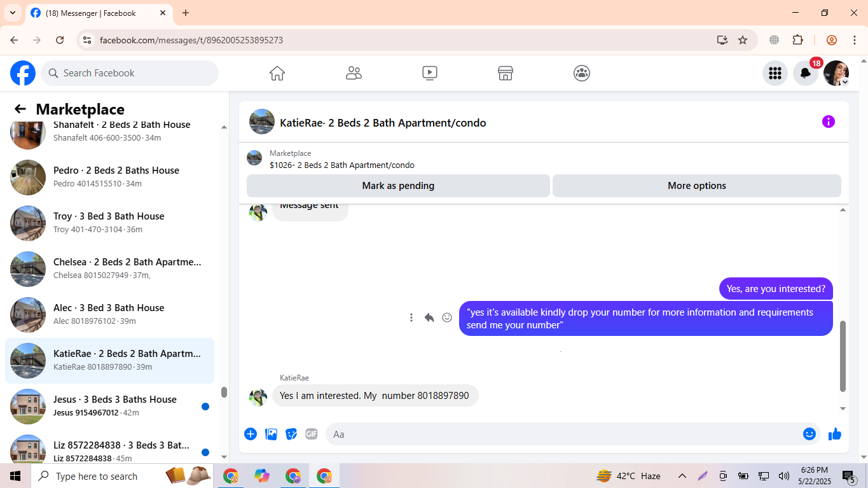Viewport: 868px width, 488px height.
Task: Open the install app icon in address bar
Action: click(x=722, y=40)
